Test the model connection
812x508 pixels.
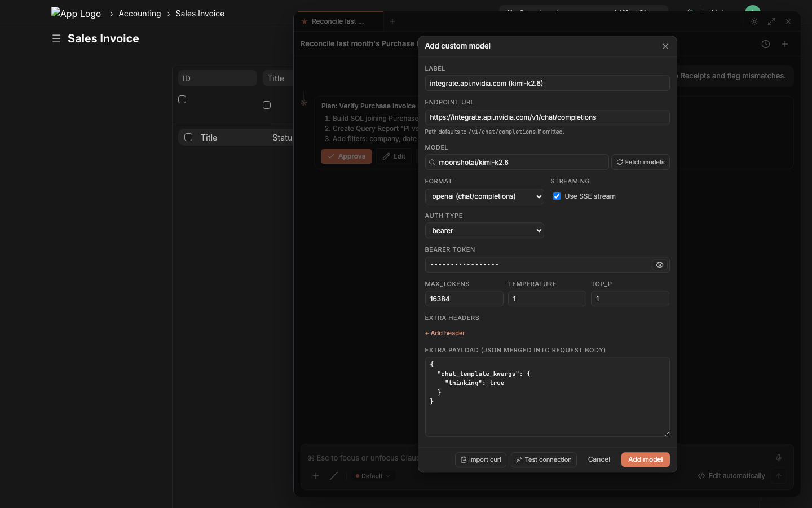point(544,459)
